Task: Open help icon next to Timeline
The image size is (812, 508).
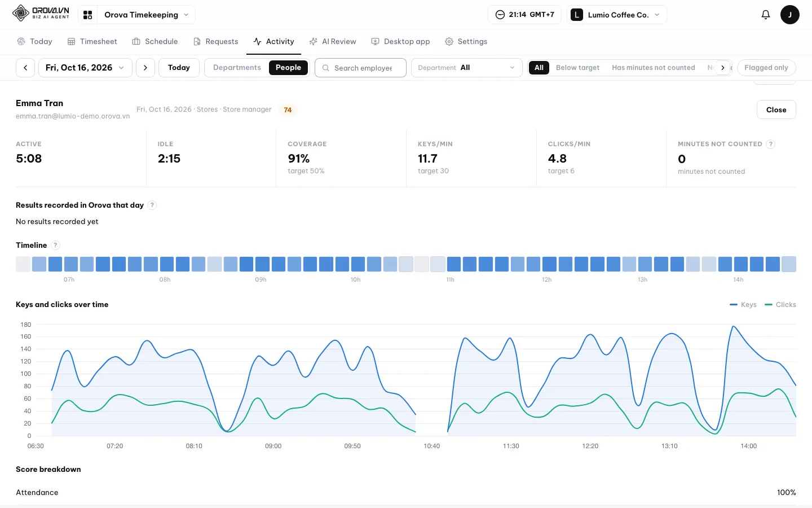Action: [x=55, y=245]
